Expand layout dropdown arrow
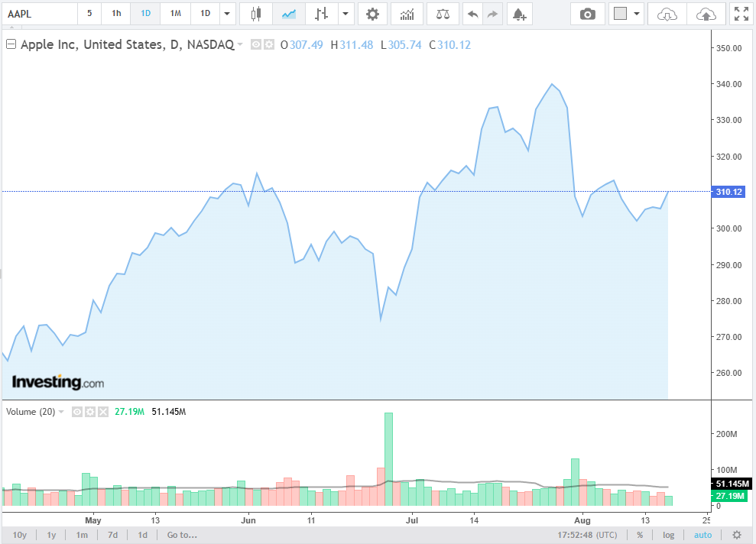Image resolution: width=756 pixels, height=544 pixels. pos(637,14)
